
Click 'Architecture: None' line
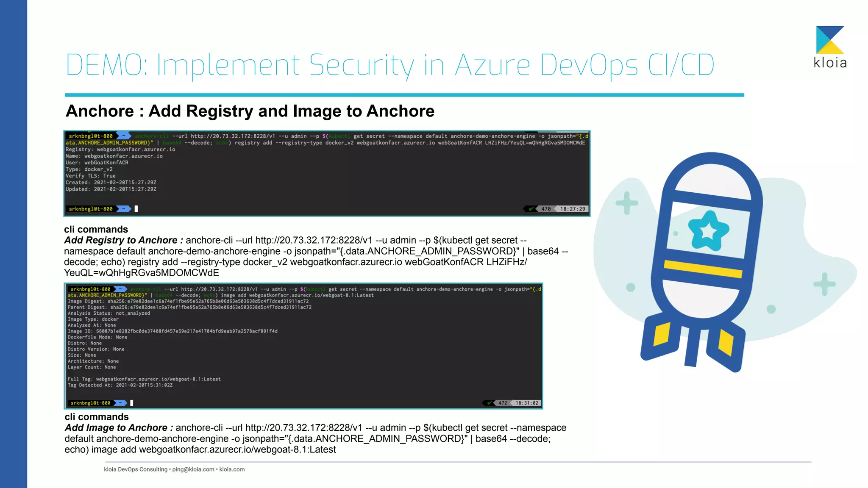coord(93,361)
